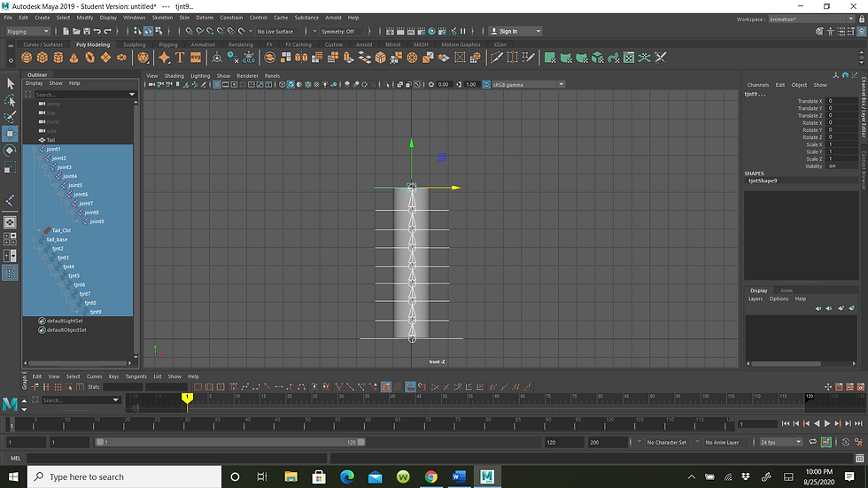Open the Deform menu
This screenshot has width=868, height=488.
(x=205, y=18)
